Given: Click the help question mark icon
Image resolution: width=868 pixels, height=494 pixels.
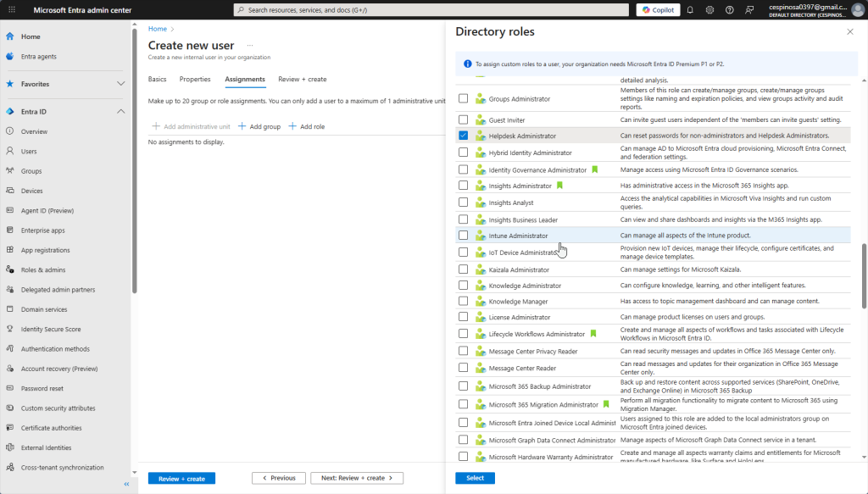Looking at the screenshot, I should coord(729,10).
